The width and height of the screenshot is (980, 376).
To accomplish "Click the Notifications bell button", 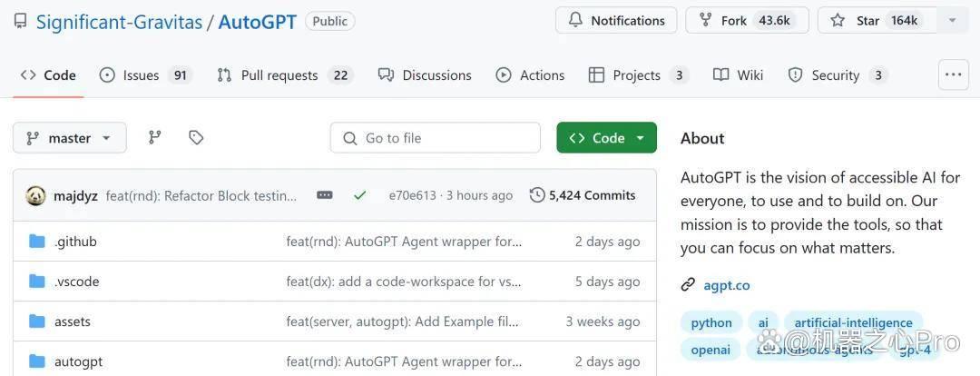I will click(x=615, y=21).
